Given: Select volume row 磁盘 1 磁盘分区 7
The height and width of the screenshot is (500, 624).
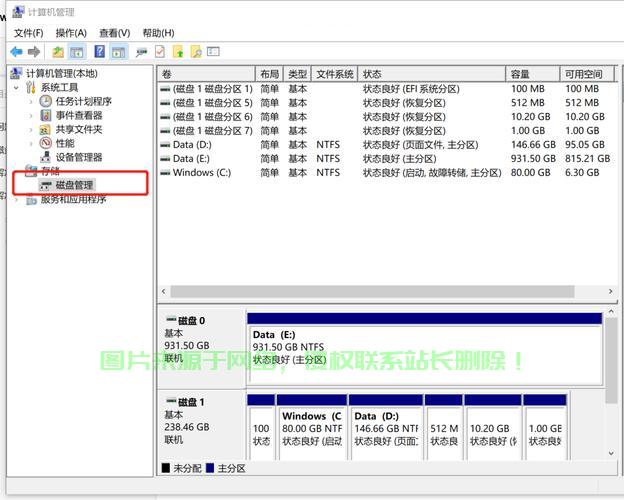Looking at the screenshot, I should 386,131.
